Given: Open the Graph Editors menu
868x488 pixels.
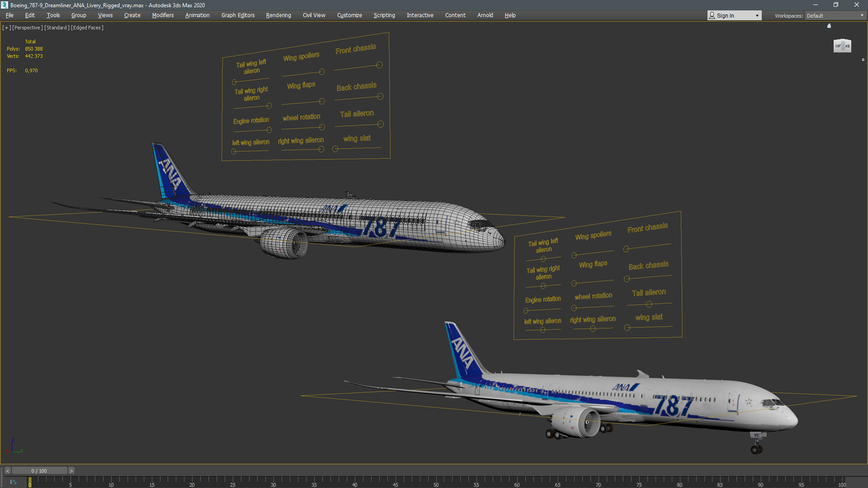Looking at the screenshot, I should click(x=238, y=15).
